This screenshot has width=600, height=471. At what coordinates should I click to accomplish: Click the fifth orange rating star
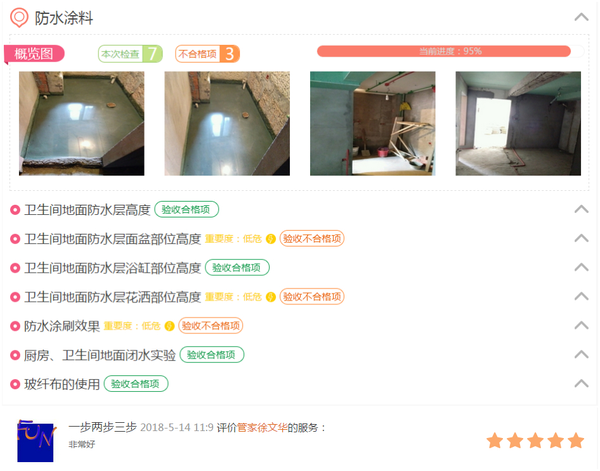coord(576,440)
